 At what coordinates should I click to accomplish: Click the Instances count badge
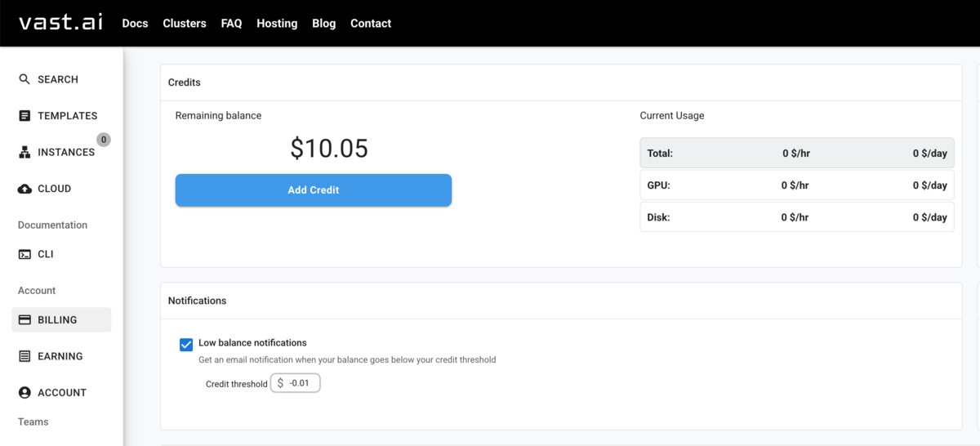tap(104, 140)
